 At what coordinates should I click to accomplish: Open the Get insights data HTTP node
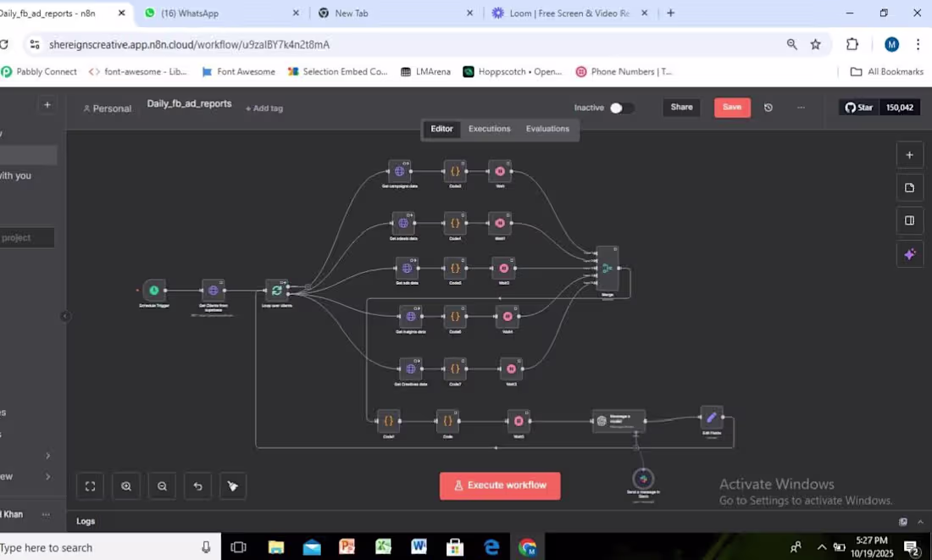coord(410,316)
